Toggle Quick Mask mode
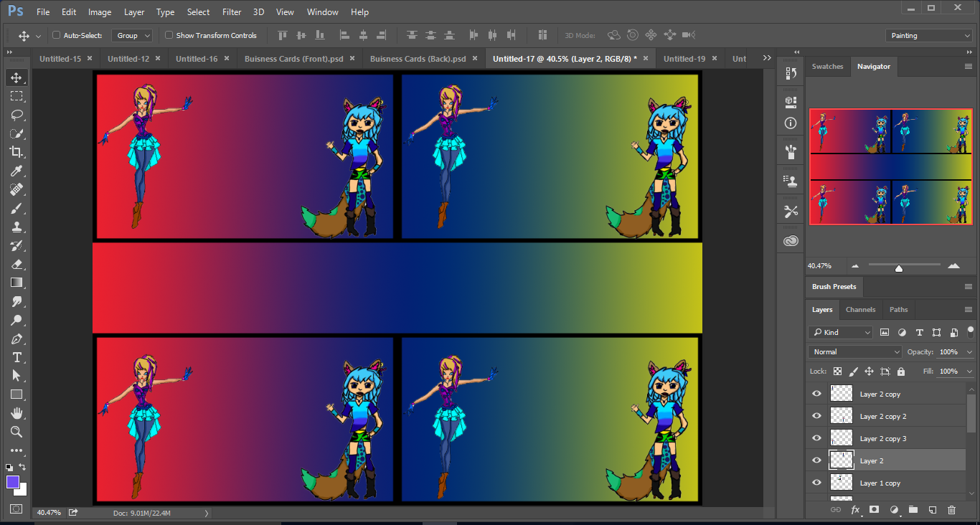This screenshot has height=525, width=980. (x=16, y=509)
